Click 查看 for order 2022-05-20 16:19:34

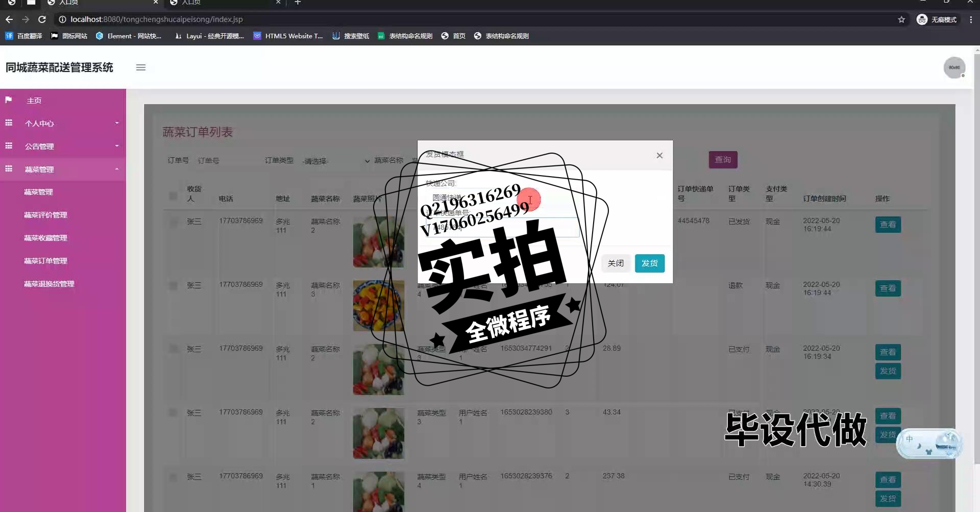point(888,352)
